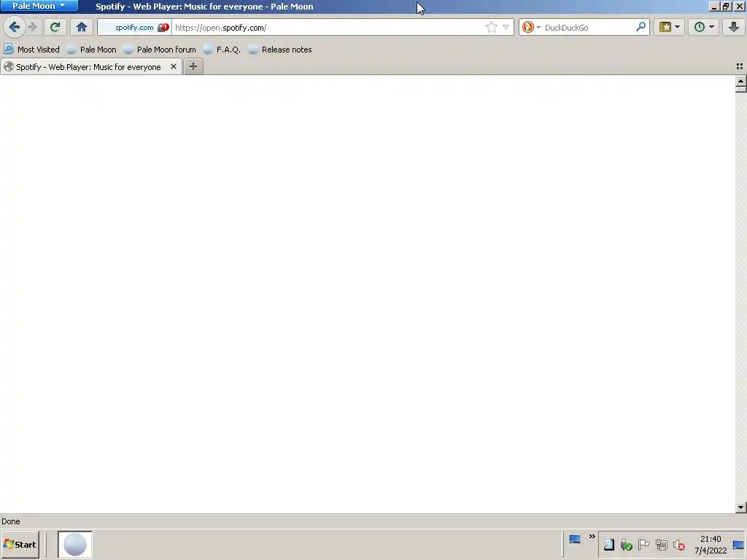The width and height of the screenshot is (747, 560).
Task: Open the Windows Start menu
Action: pos(20,544)
